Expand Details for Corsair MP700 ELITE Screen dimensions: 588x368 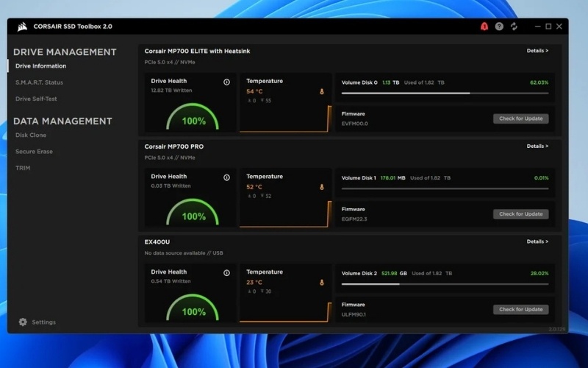click(537, 51)
